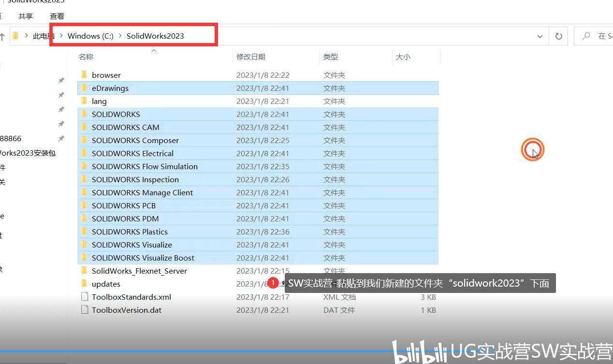The height and width of the screenshot is (364, 613).
Task: Click the DAT 文件 type cell
Action: 339,310
